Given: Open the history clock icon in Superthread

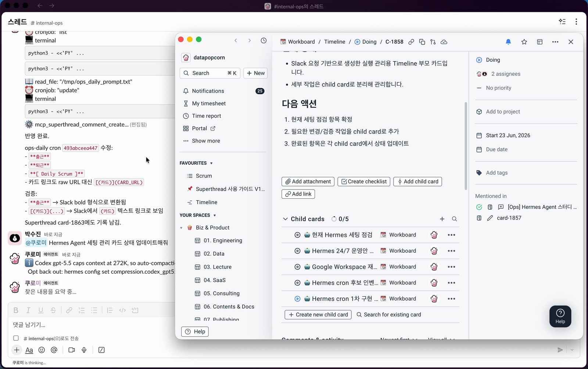Looking at the screenshot, I should pos(263,40).
